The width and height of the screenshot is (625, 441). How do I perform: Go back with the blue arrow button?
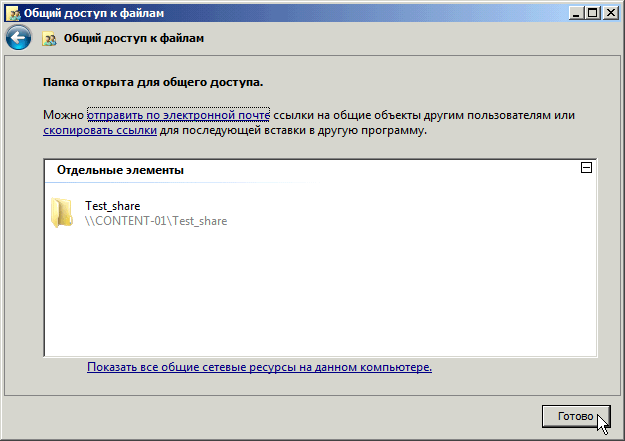(18, 38)
